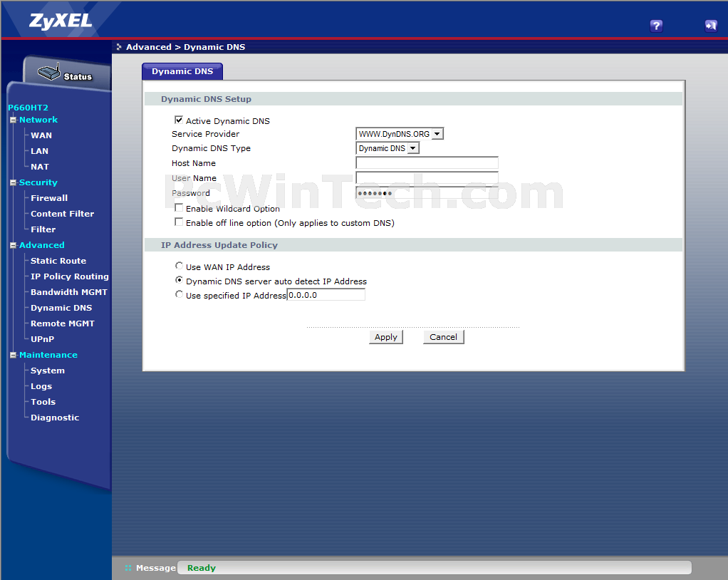Click the Advanced > Dynamic DNS breadcrumb

(x=186, y=47)
